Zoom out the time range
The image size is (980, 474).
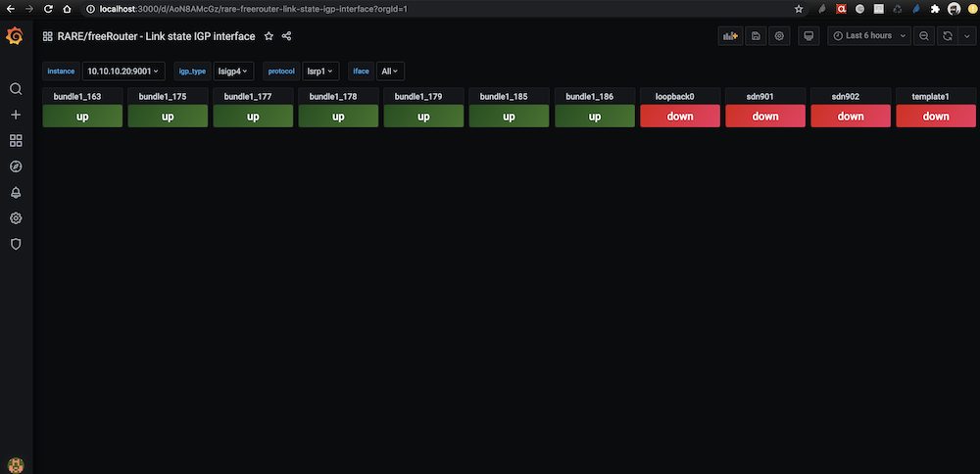(924, 36)
